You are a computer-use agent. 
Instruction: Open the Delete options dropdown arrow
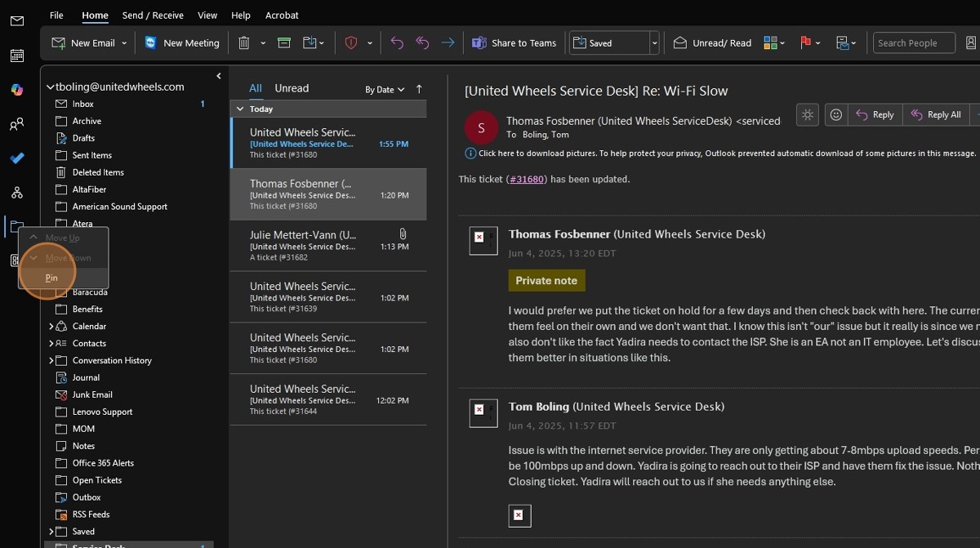tap(263, 43)
